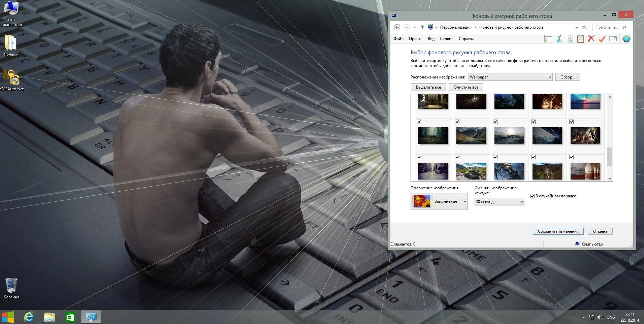Click the wallpaper list scrollbar thumb

pyautogui.click(x=609, y=157)
